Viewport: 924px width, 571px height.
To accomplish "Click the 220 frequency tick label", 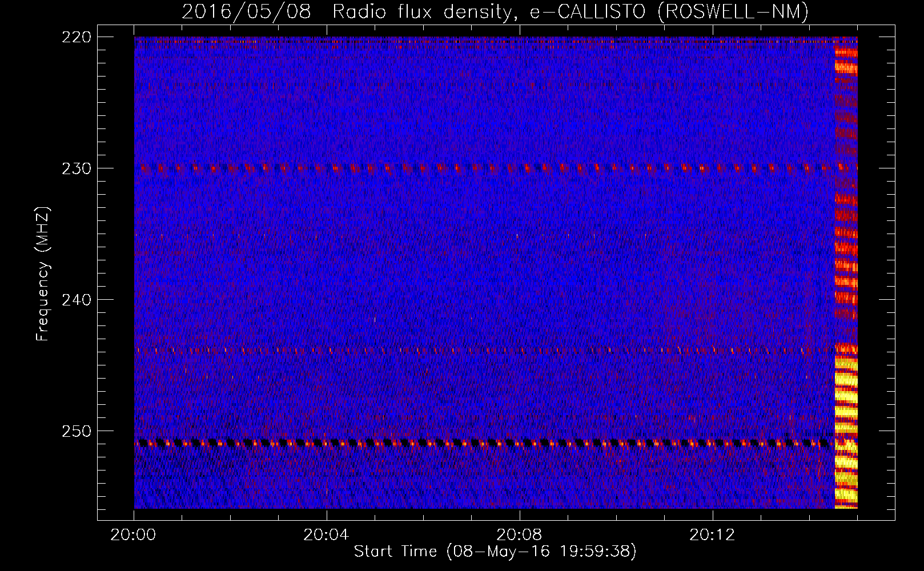I will 76,37.
